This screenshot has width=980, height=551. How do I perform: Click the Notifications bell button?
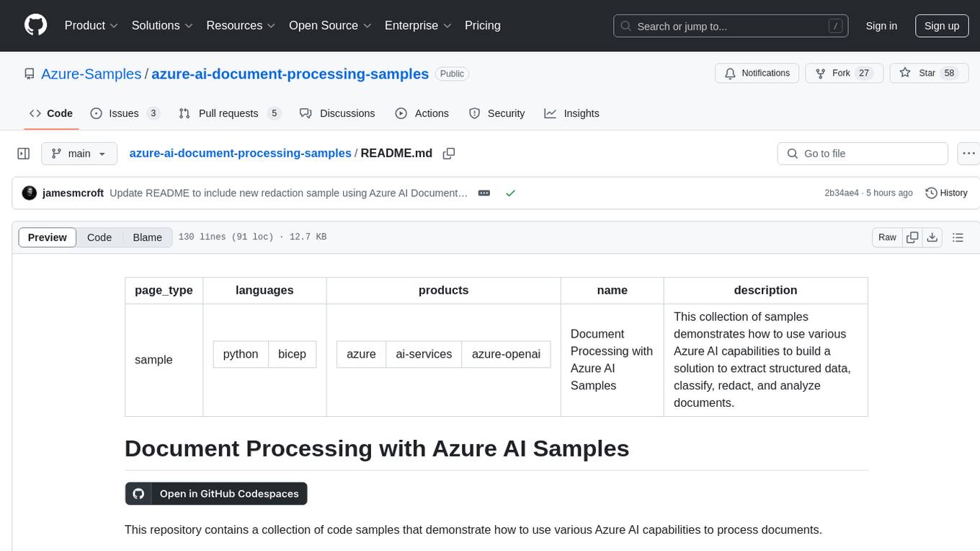(757, 73)
